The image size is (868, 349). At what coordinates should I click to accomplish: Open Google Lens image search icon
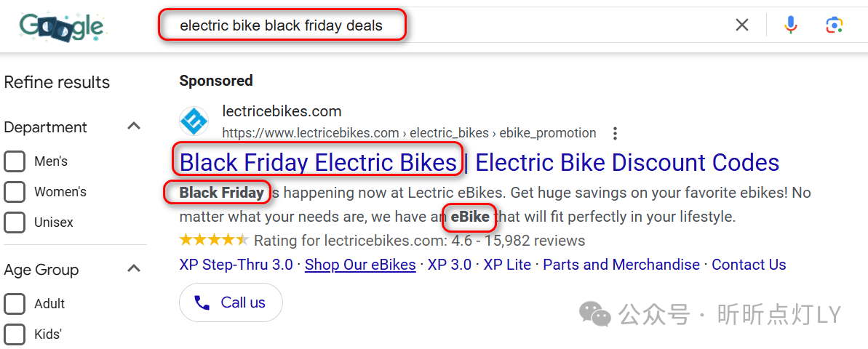point(834,25)
